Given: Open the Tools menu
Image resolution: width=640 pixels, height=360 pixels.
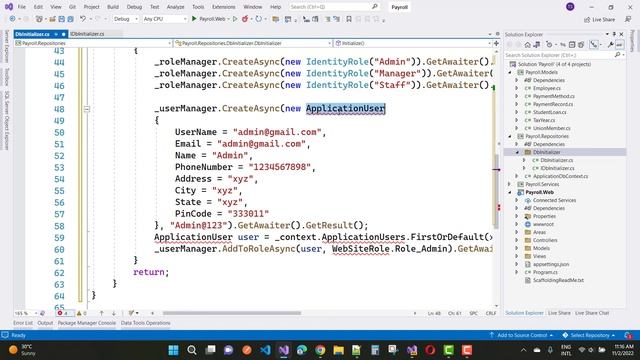Looking at the screenshot, I should (x=198, y=7).
